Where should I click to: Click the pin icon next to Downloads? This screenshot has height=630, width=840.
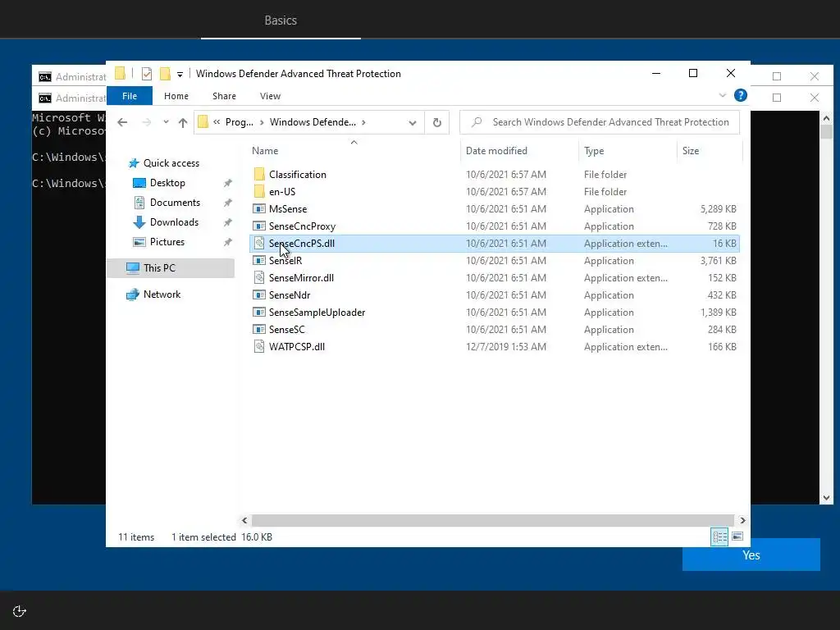pyautogui.click(x=228, y=222)
